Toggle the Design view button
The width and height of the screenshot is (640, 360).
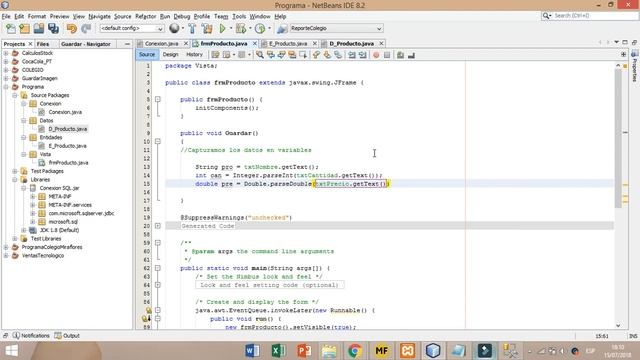[170, 55]
